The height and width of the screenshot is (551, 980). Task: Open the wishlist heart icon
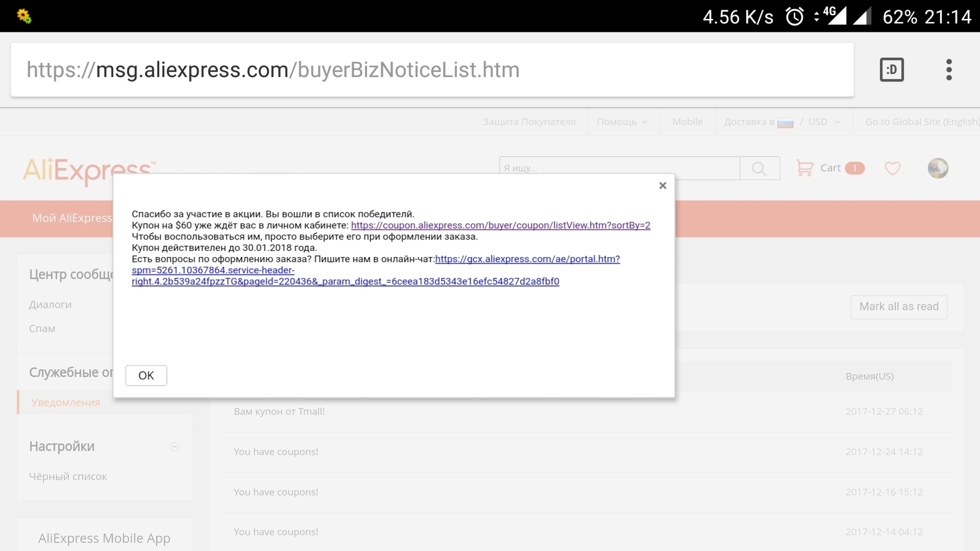tap(892, 168)
